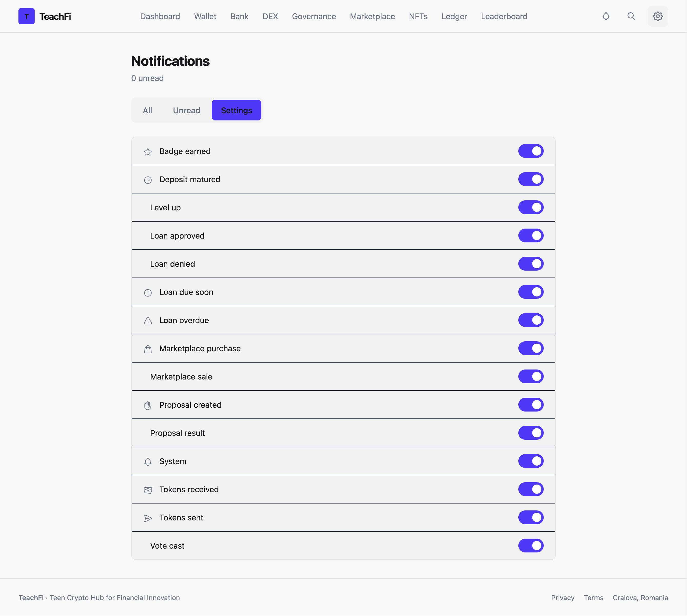Click the star icon beside Badge earned
This screenshot has width=687, height=616.
148,152
